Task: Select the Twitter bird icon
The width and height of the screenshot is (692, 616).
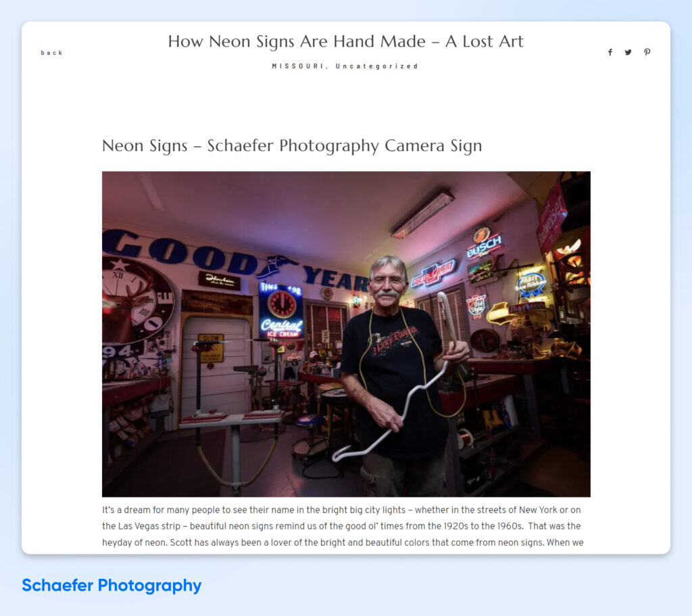Action: (x=628, y=52)
